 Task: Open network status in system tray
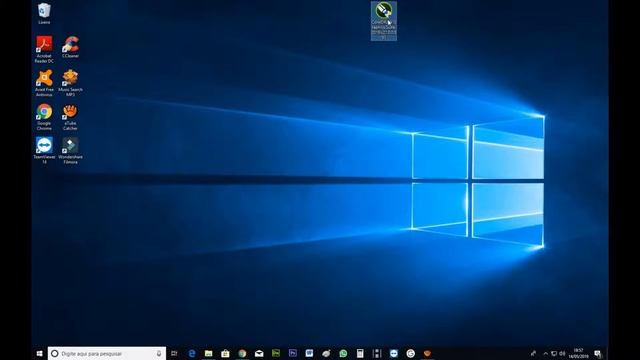554,353
